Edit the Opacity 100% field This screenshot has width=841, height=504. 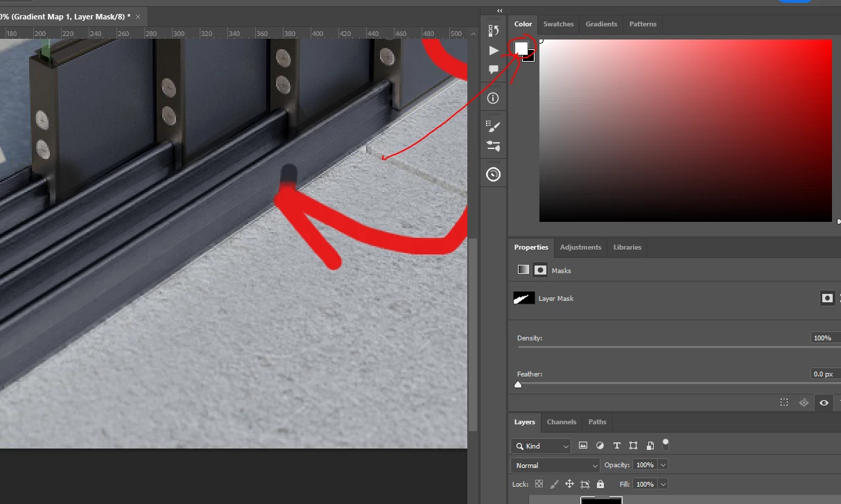click(x=645, y=465)
